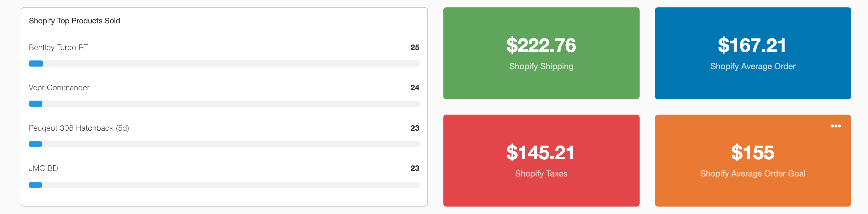Click the Shopify Top Products Sold title
Viewport: 868px width, 214px height.
coord(75,21)
